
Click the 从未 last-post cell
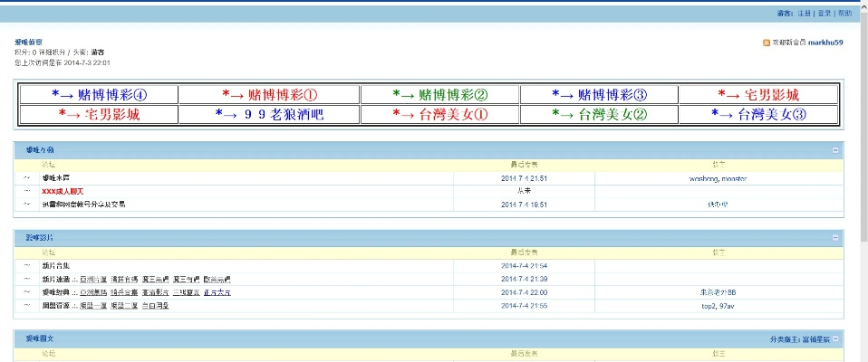(x=524, y=191)
